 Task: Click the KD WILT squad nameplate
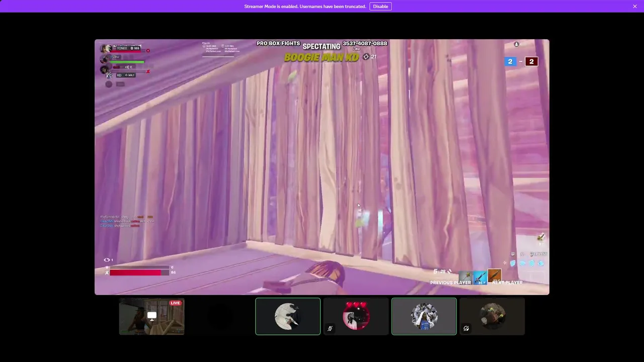pyautogui.click(x=126, y=75)
